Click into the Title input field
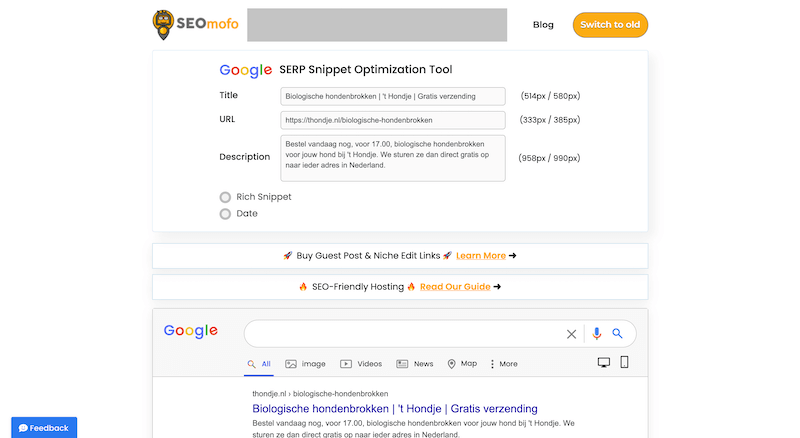This screenshot has width=800, height=438. (x=392, y=96)
